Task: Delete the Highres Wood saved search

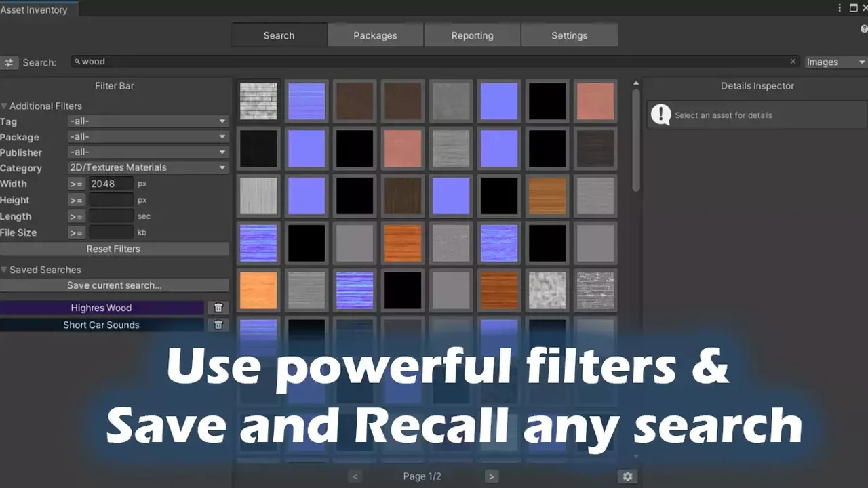Action: [x=218, y=308]
